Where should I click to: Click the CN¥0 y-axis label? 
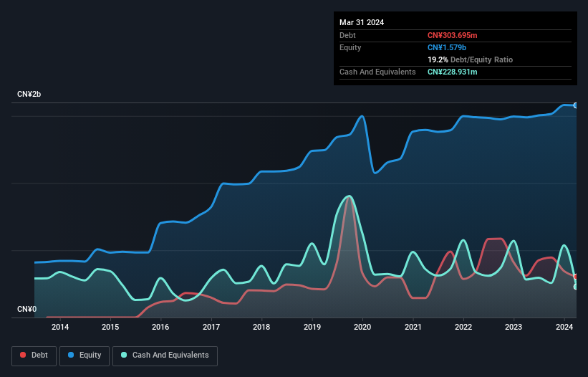[x=26, y=310]
